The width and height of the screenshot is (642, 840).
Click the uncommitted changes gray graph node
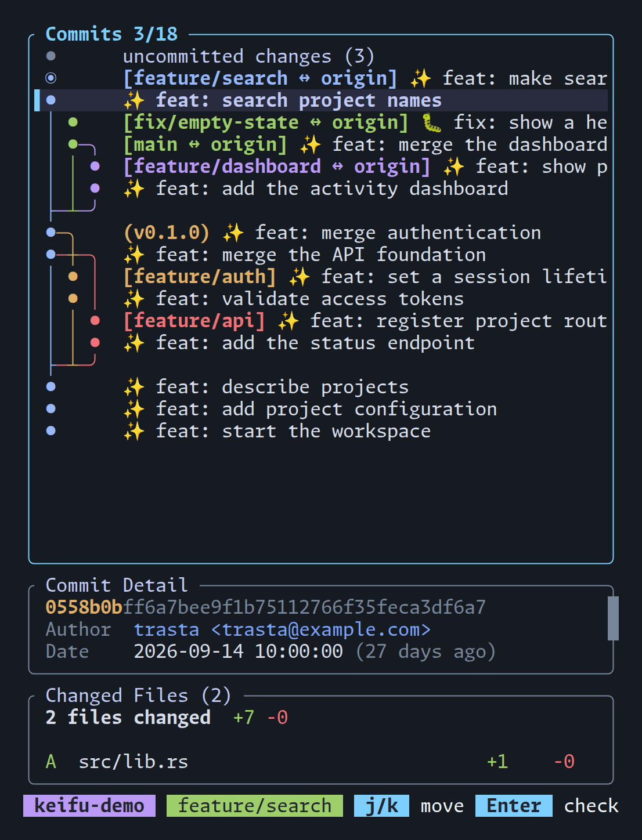tap(51, 56)
